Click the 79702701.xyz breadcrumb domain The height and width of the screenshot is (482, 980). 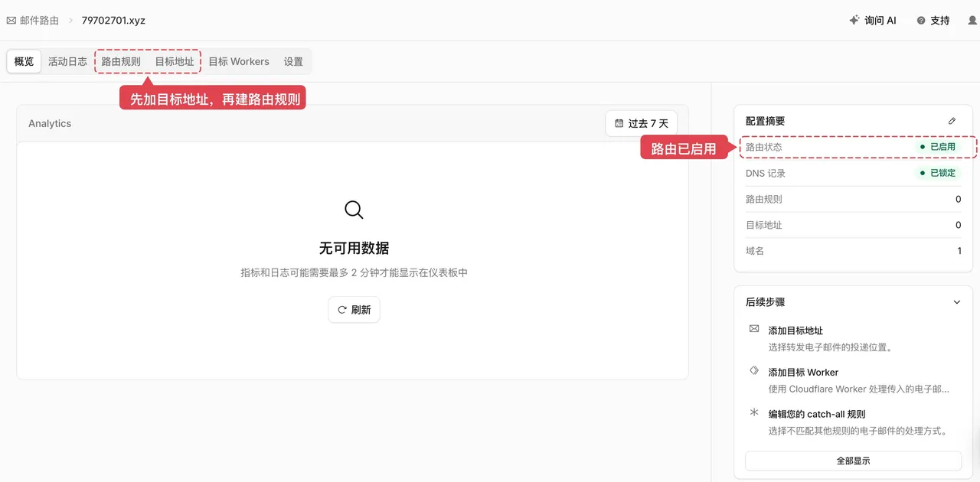[x=113, y=21]
